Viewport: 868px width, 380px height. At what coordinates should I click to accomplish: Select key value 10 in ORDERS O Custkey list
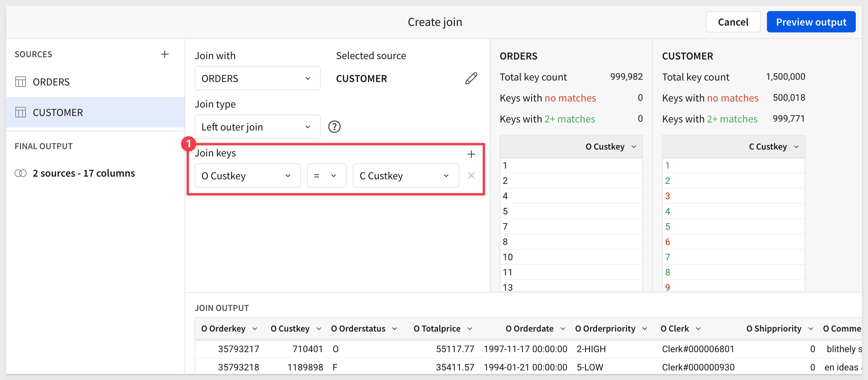pyautogui.click(x=571, y=257)
